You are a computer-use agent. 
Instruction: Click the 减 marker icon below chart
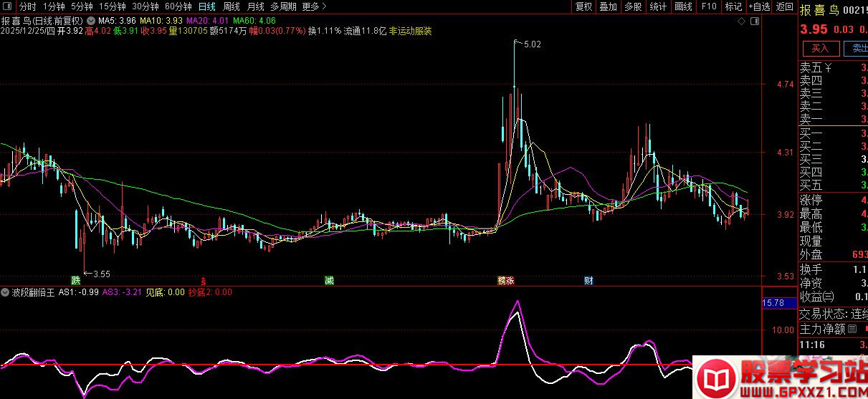pos(329,280)
